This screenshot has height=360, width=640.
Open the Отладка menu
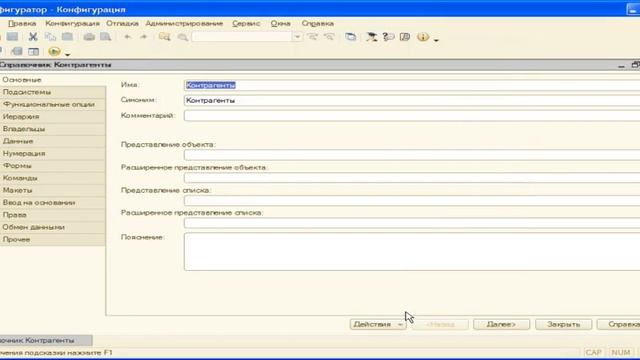pos(122,23)
